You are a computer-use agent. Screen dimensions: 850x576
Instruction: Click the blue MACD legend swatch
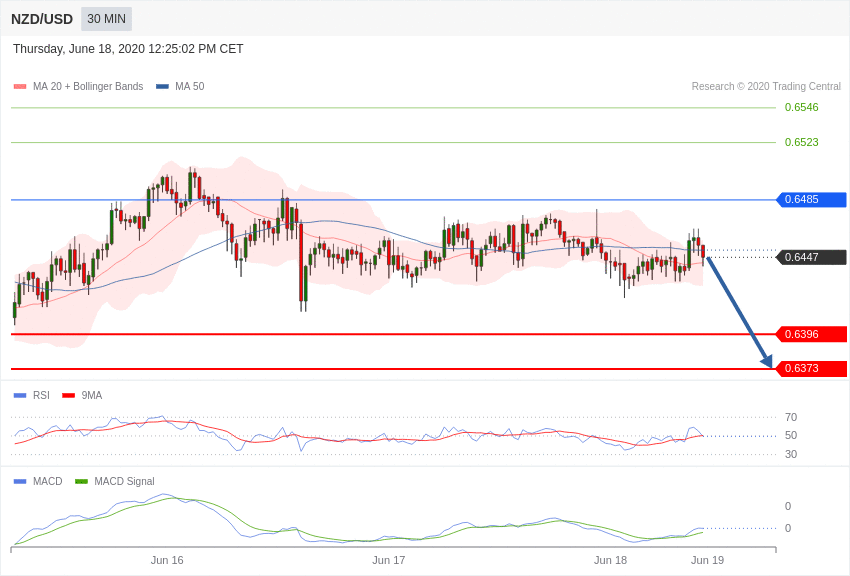(x=20, y=482)
